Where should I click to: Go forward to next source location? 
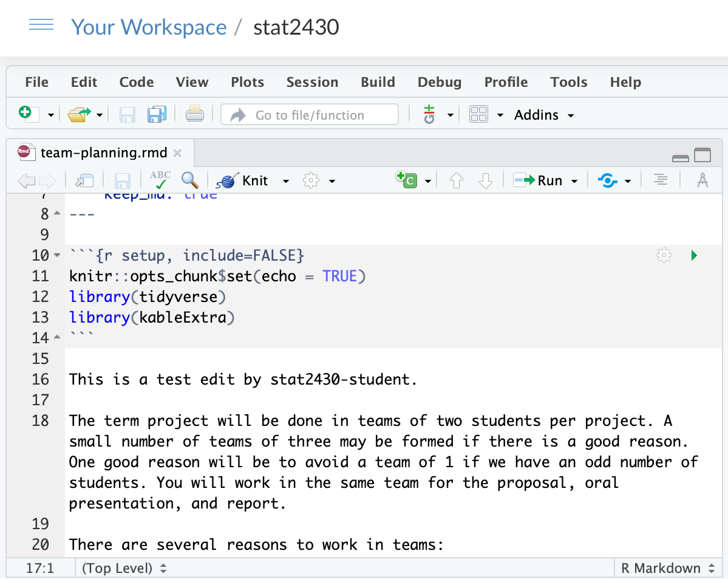[x=47, y=181]
